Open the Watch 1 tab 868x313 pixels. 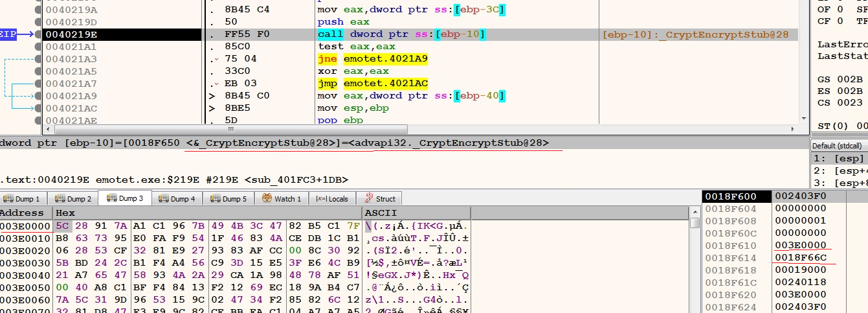point(281,199)
